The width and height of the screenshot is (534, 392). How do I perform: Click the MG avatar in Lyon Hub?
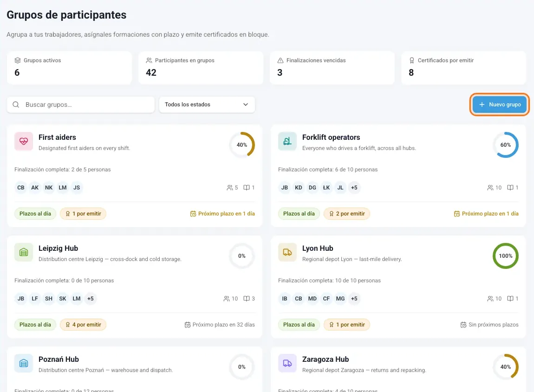340,299
